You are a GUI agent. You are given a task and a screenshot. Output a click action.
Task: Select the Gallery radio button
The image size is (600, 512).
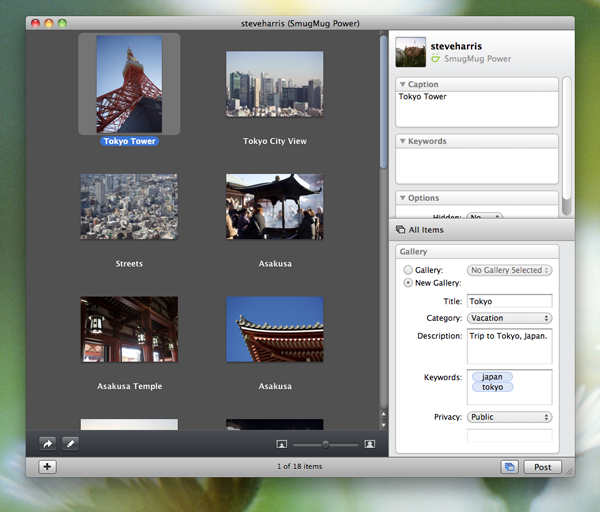(x=408, y=270)
